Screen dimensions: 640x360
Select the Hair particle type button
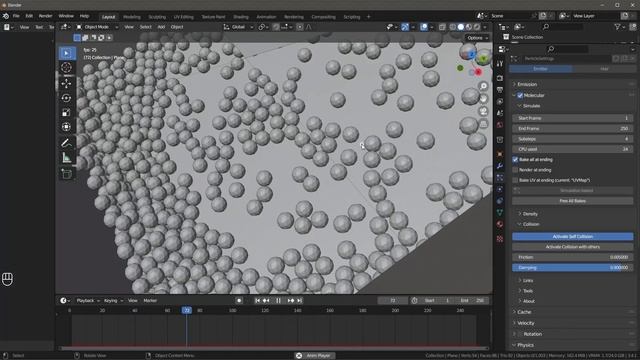[x=604, y=69]
